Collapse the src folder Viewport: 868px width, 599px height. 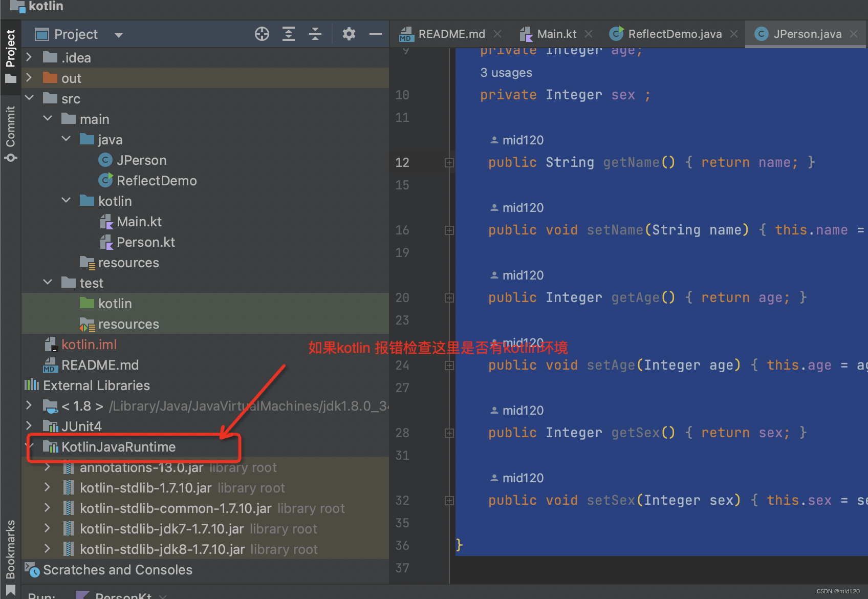[29, 98]
